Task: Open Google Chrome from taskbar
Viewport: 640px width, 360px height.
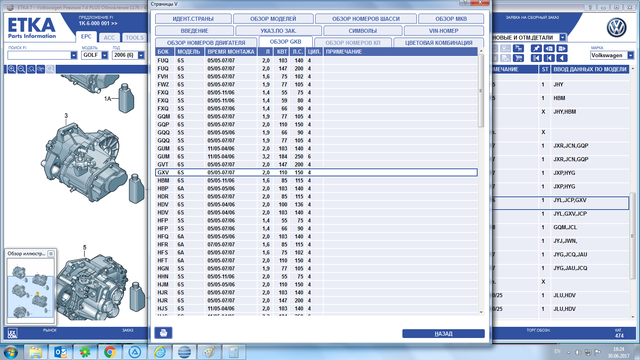Action: [110, 352]
